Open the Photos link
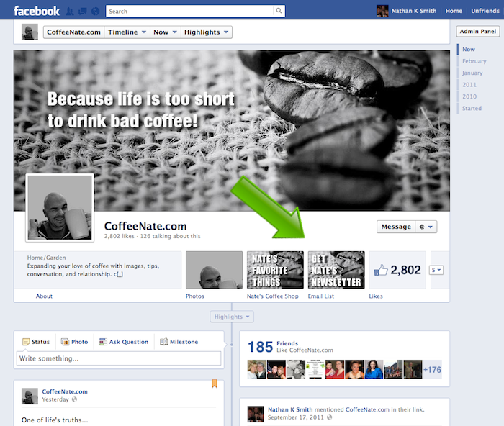The image size is (504, 426). tap(195, 296)
